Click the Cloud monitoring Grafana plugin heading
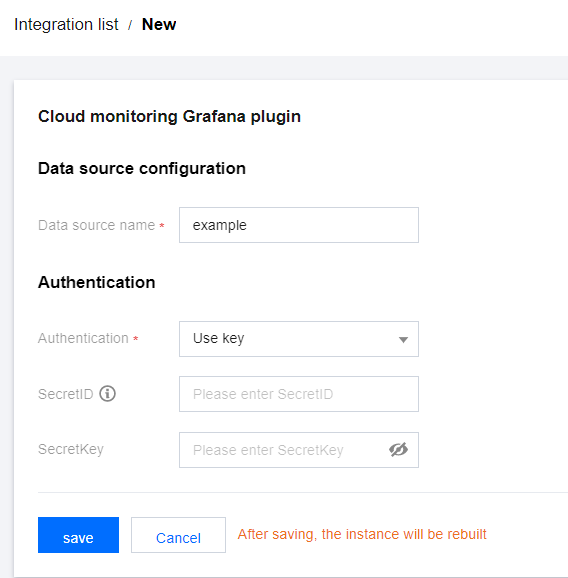 [169, 117]
